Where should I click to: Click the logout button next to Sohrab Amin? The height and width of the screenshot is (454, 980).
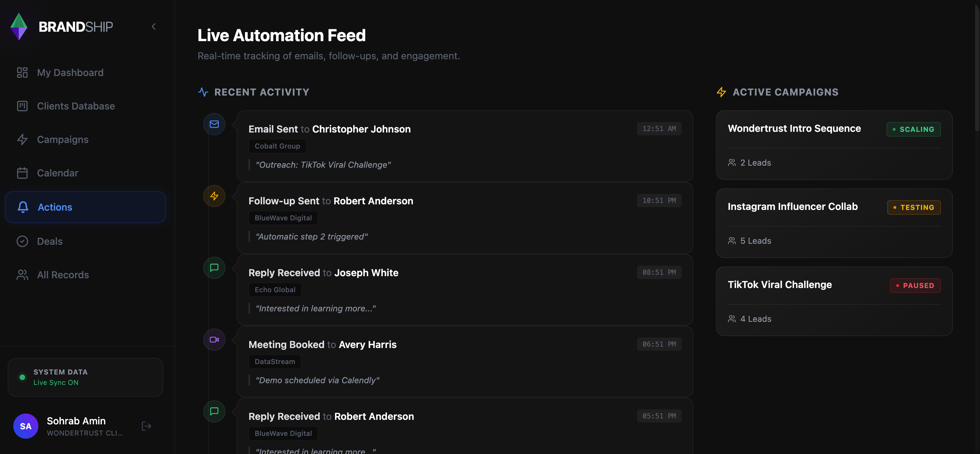pos(147,426)
